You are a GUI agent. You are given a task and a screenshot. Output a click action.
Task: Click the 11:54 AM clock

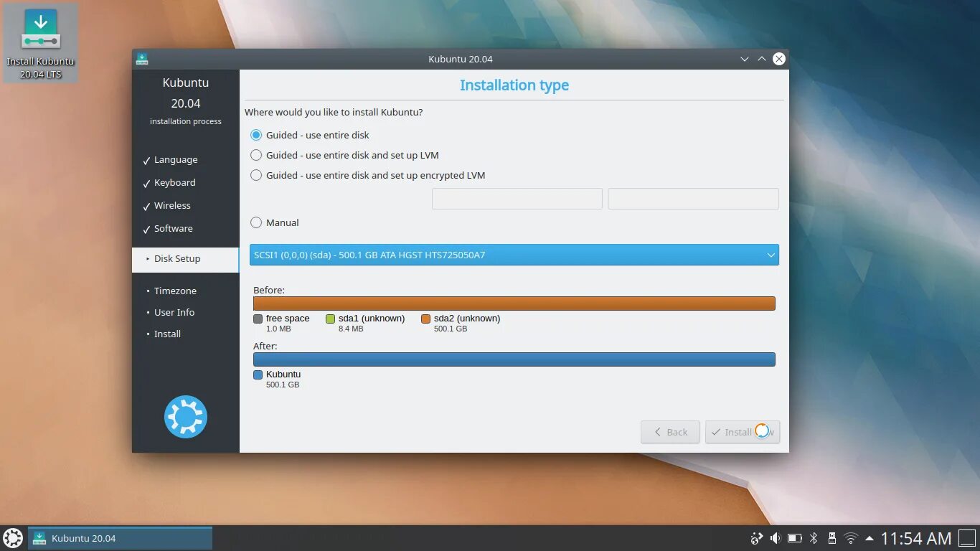pos(916,538)
